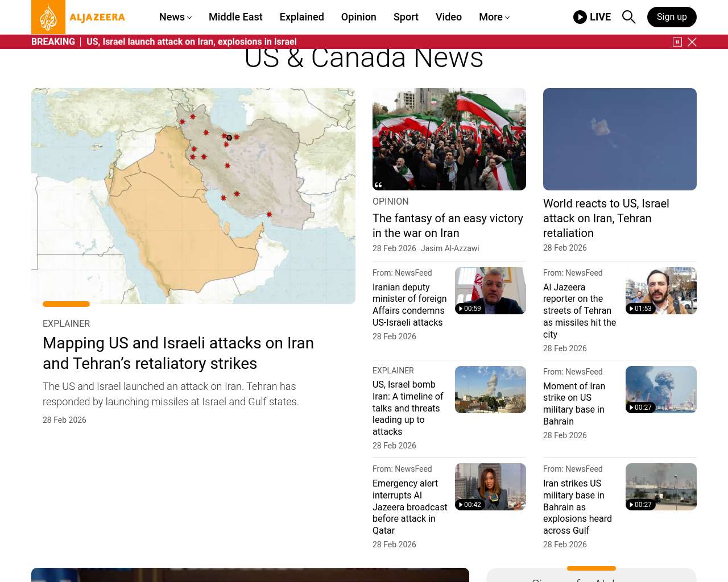Open the Explained menu item
Viewport: 728px width, 582px height.
pyautogui.click(x=301, y=17)
